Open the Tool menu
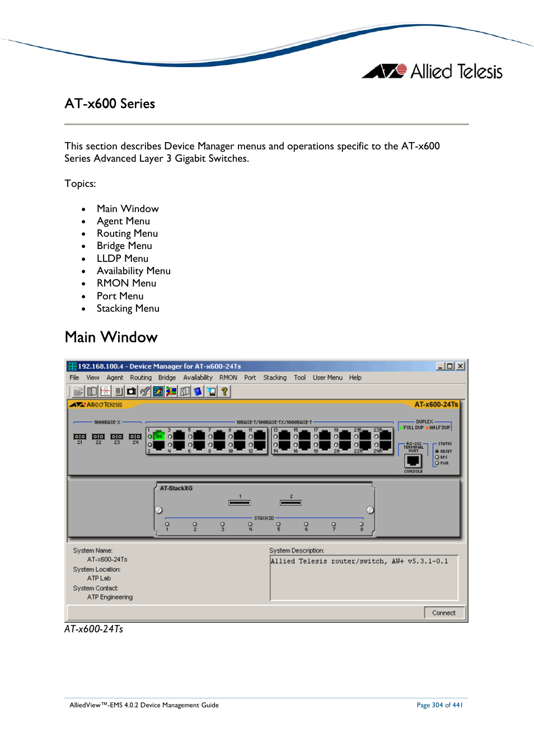This screenshot has width=534, height=756. coord(300,378)
